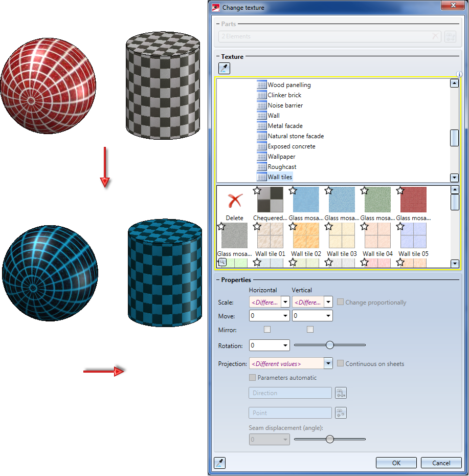The image size is (469, 476).
Task: Click the select parts icon next to 2 Elements
Action: (x=450, y=36)
